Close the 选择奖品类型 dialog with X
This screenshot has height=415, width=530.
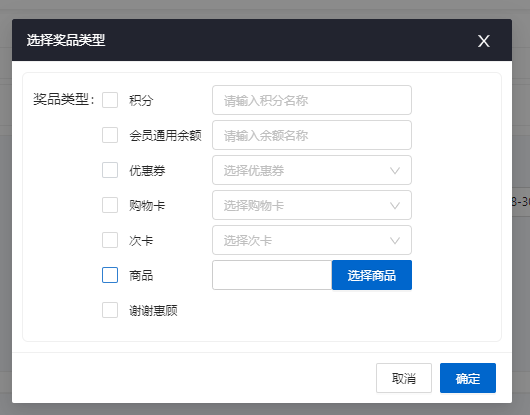(483, 41)
